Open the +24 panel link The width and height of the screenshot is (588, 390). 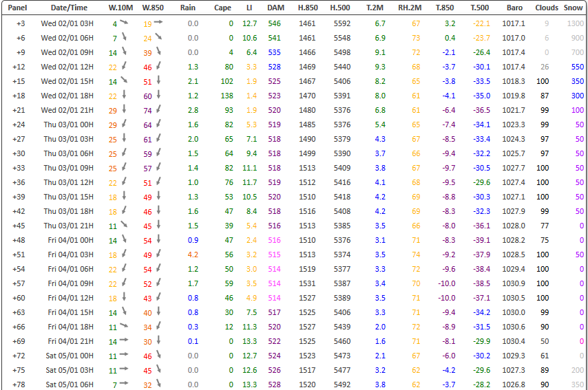coord(19,124)
